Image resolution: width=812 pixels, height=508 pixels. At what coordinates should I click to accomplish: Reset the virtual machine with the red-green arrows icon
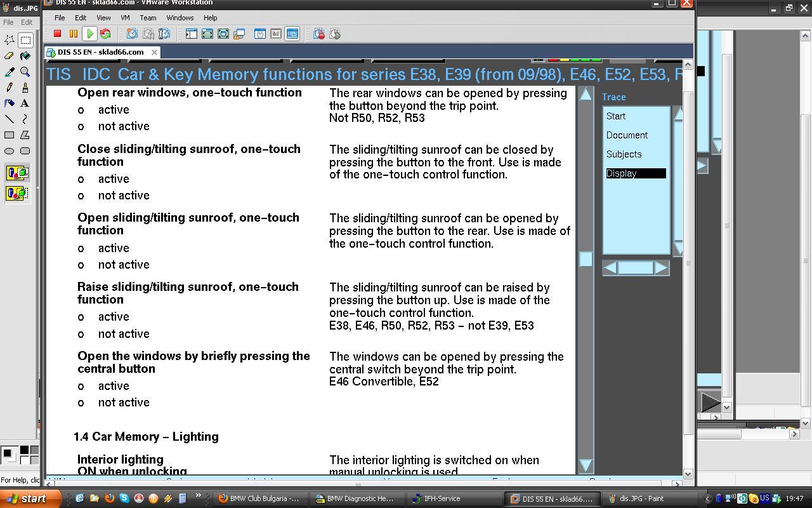[x=105, y=34]
